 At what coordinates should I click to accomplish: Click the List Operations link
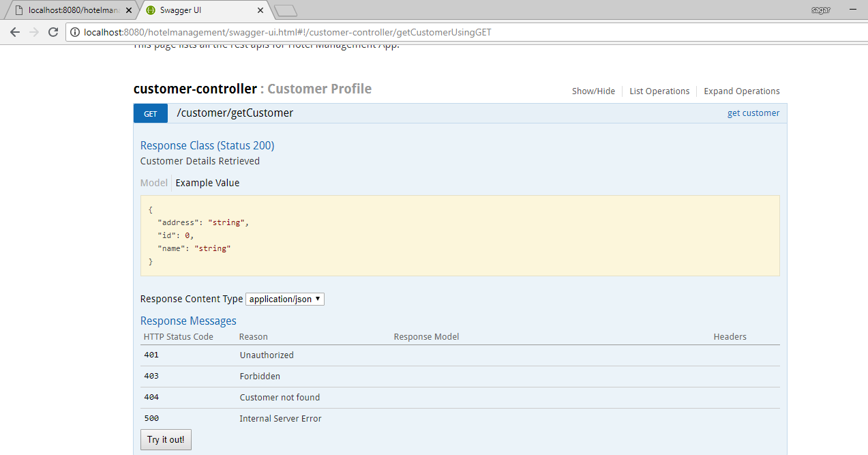659,91
